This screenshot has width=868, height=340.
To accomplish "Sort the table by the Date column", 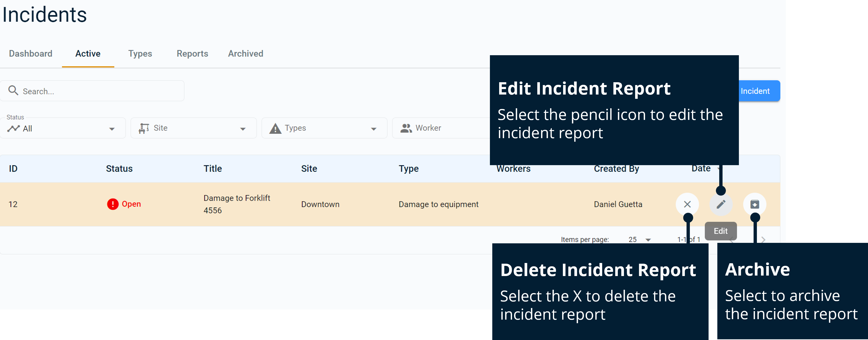I will pyautogui.click(x=701, y=168).
